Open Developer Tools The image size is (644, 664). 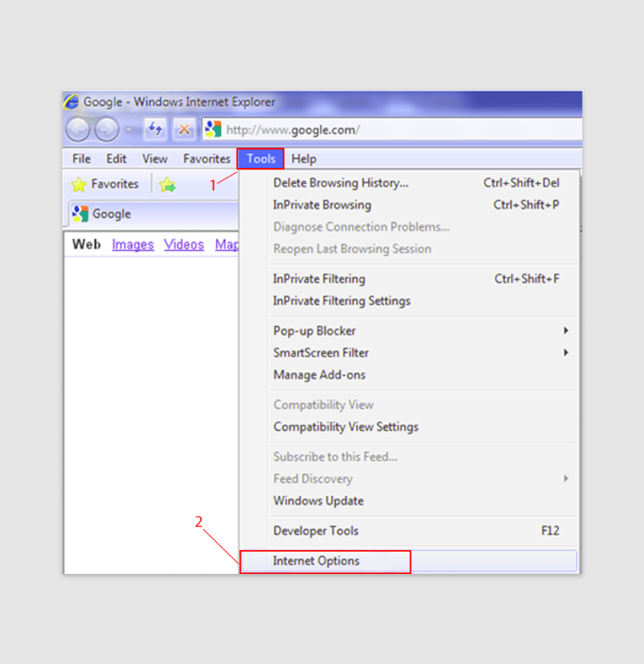[x=409, y=531]
